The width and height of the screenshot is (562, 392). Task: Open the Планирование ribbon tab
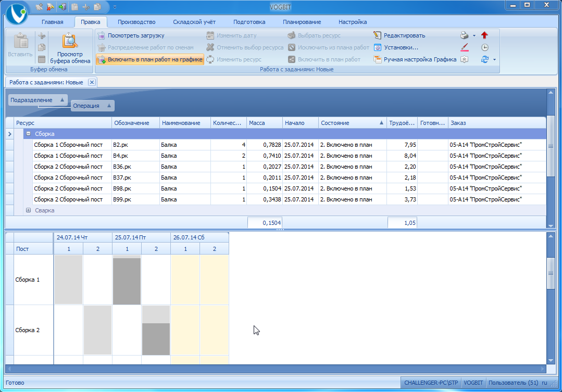[302, 22]
